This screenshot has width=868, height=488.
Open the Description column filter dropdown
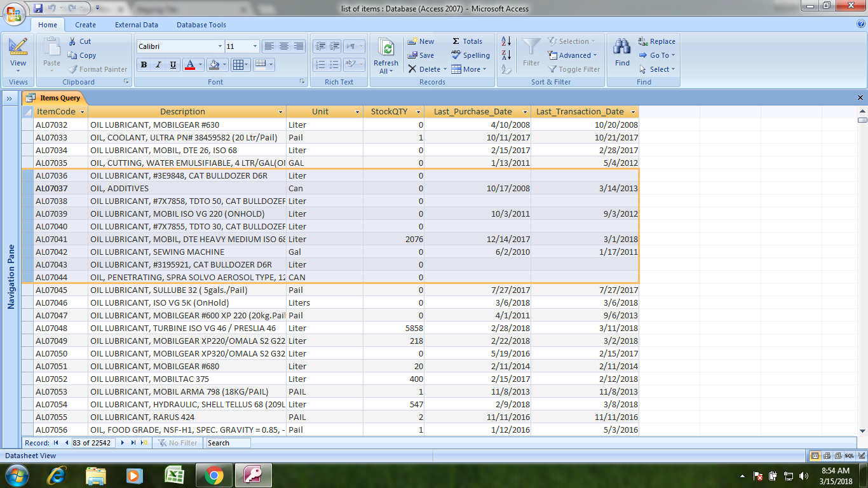pos(281,112)
